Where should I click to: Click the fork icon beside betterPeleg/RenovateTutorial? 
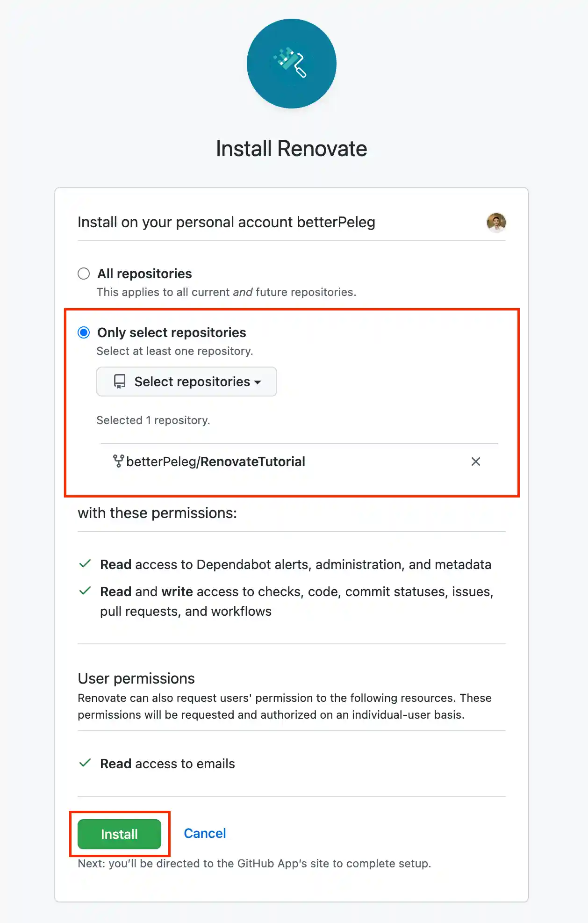[x=118, y=461]
